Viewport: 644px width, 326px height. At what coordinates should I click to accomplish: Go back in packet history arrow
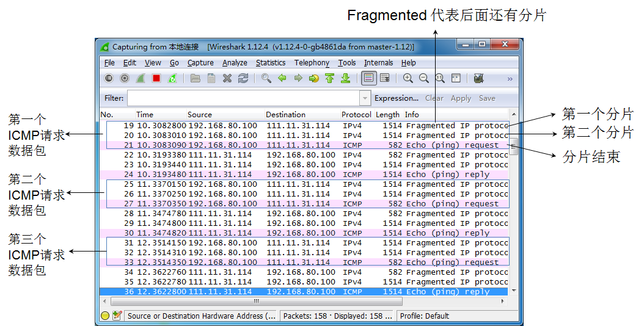point(282,78)
